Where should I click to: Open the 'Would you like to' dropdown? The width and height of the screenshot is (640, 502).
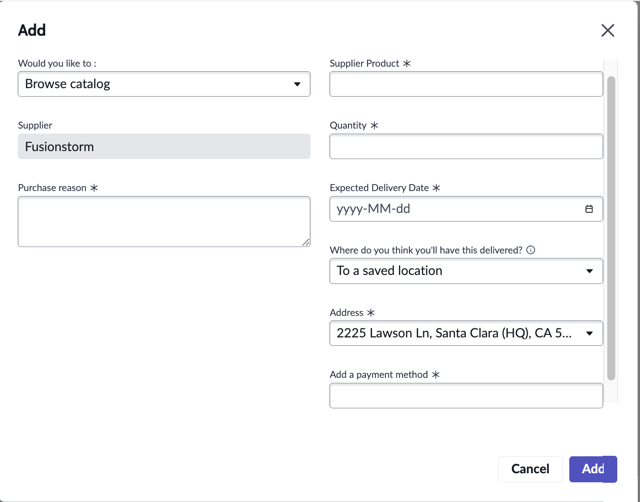point(164,84)
